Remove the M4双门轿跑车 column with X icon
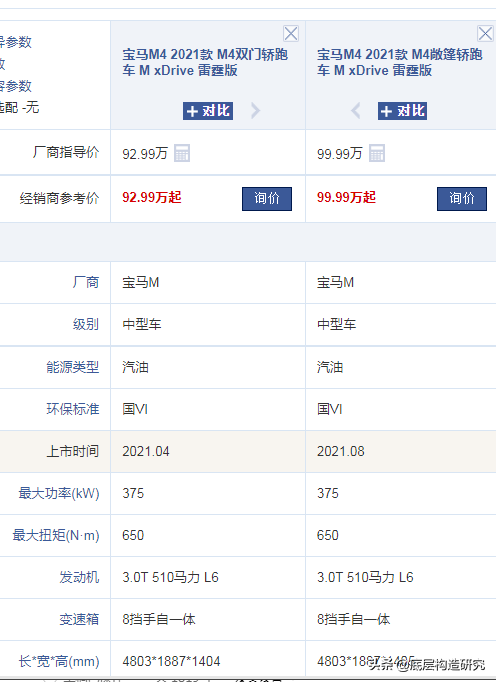The width and height of the screenshot is (496, 682). pyautogui.click(x=291, y=33)
